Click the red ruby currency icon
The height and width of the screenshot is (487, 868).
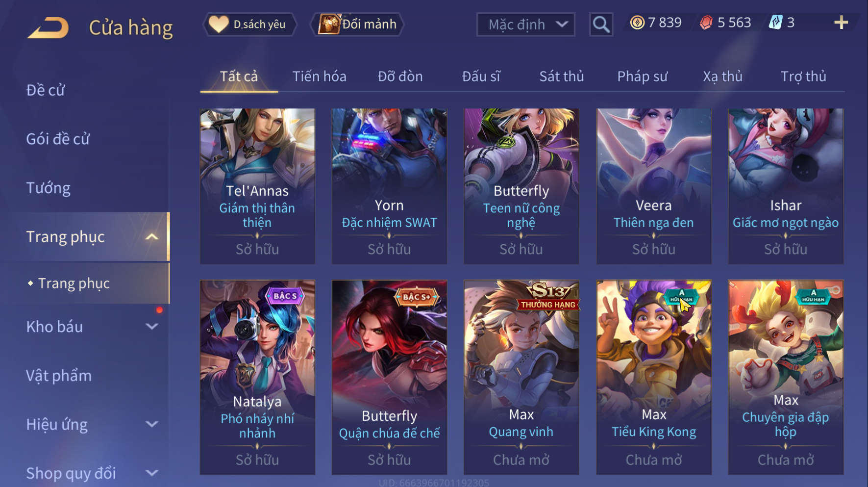[x=706, y=23]
